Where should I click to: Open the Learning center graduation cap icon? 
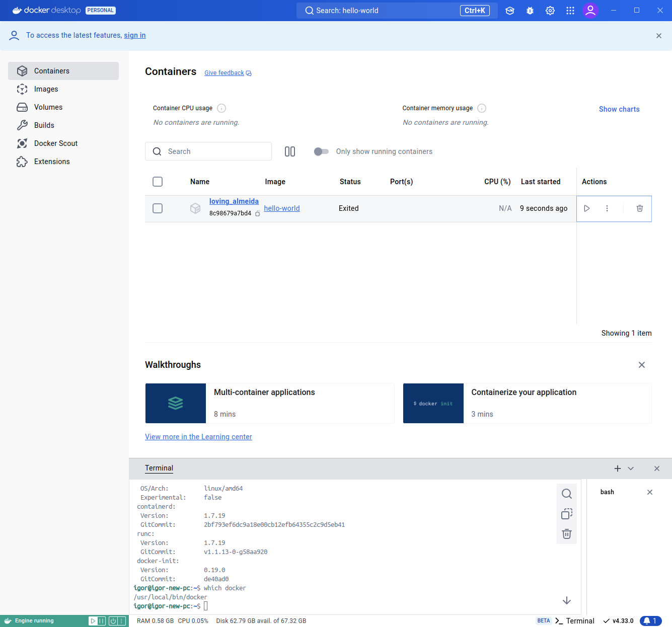510,11
